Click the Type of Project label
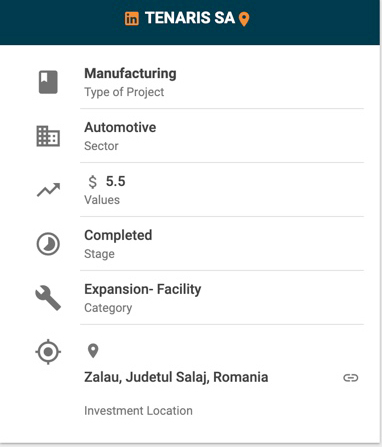 [x=124, y=92]
